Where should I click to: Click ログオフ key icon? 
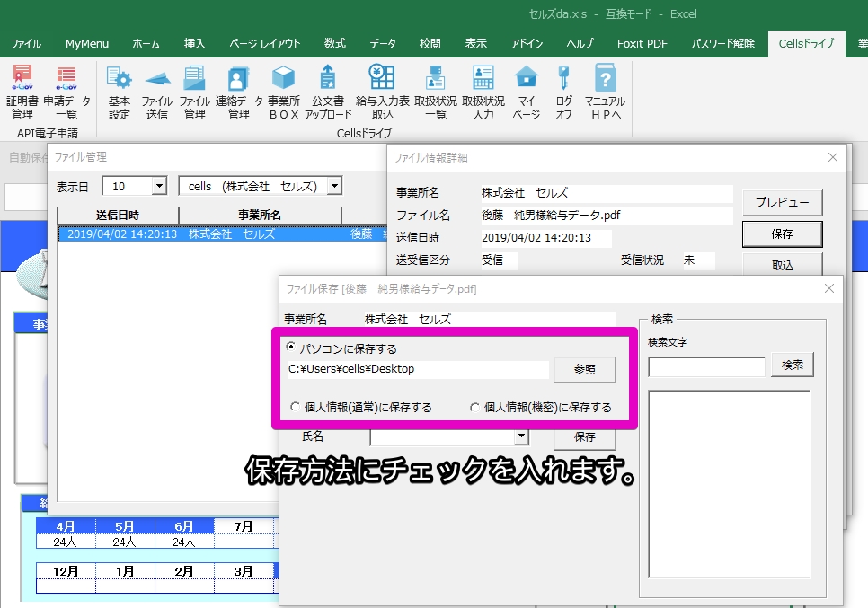[563, 92]
